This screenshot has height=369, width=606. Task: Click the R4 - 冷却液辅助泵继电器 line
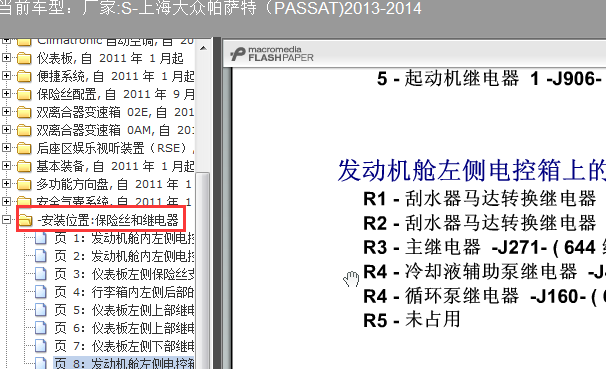[484, 272]
